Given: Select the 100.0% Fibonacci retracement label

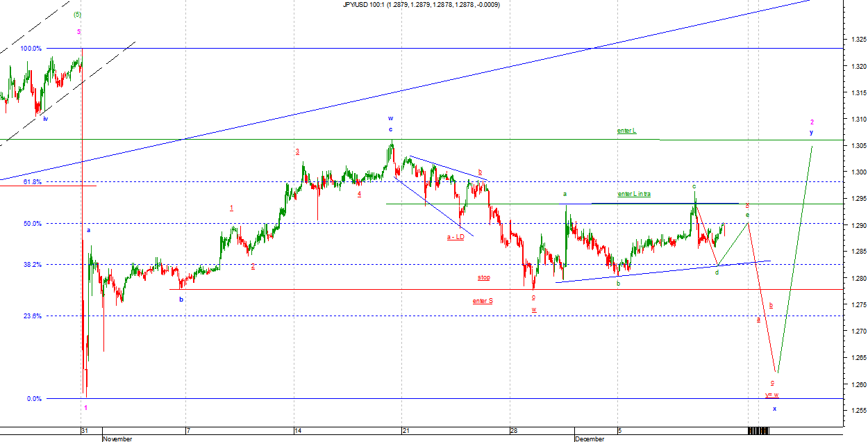Looking at the screenshot, I should (x=31, y=49).
